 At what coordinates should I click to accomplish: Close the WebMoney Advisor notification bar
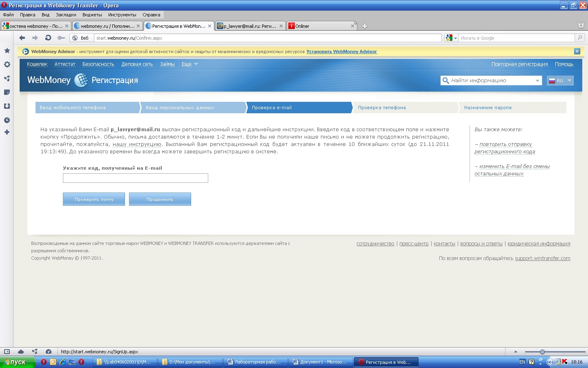click(x=577, y=52)
